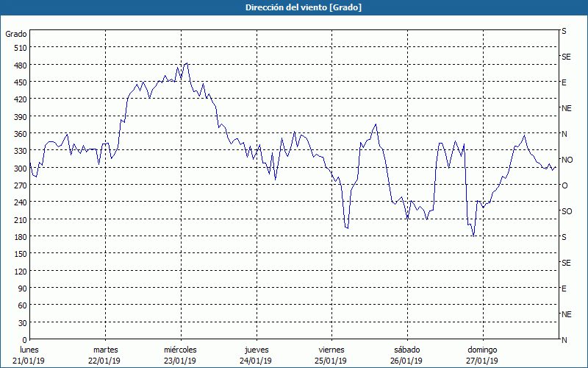Click the 'domingo' day label

coord(482,350)
